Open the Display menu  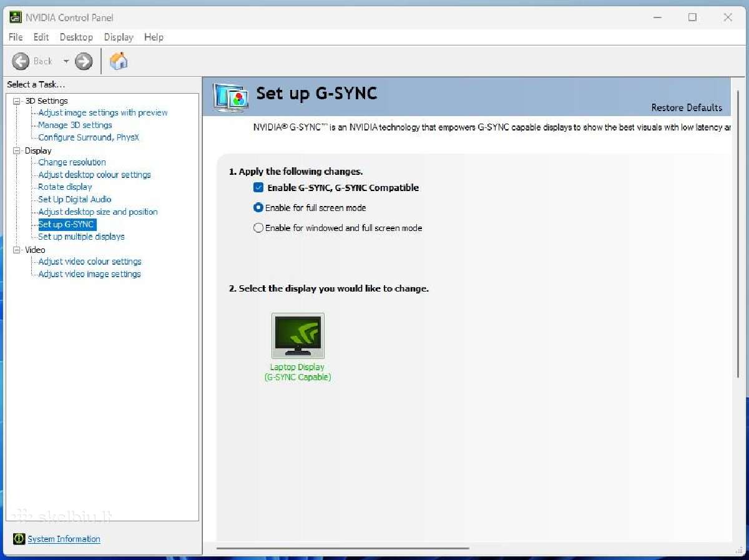119,37
